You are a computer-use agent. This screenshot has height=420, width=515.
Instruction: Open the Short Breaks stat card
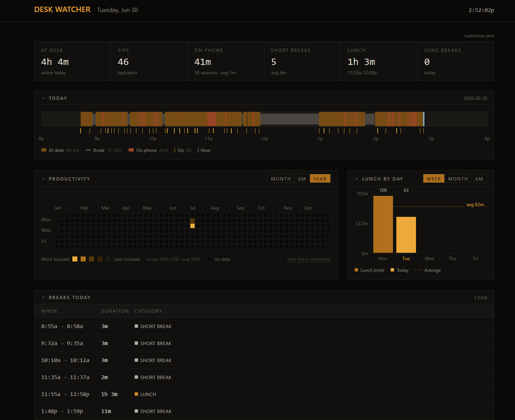coord(302,61)
